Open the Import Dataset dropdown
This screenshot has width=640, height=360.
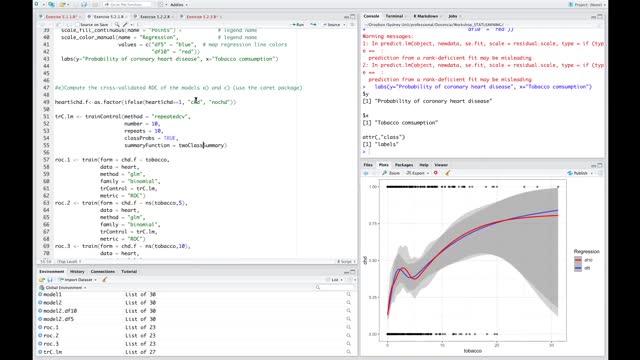tap(77, 280)
